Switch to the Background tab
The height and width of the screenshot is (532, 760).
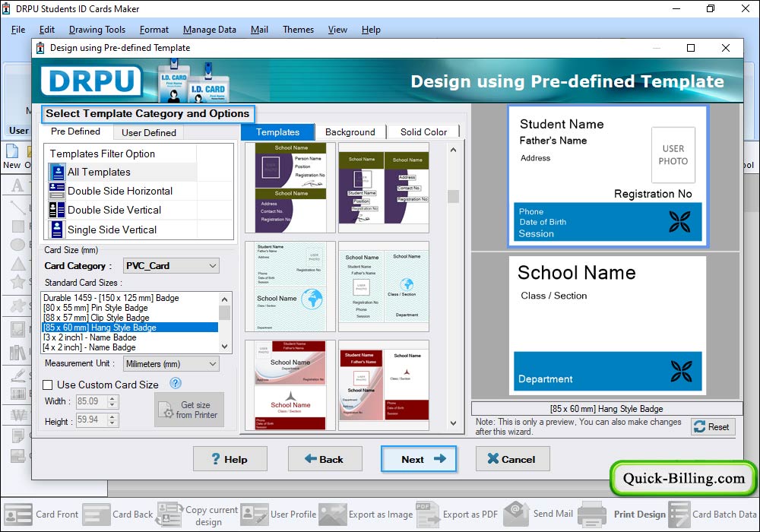point(350,131)
